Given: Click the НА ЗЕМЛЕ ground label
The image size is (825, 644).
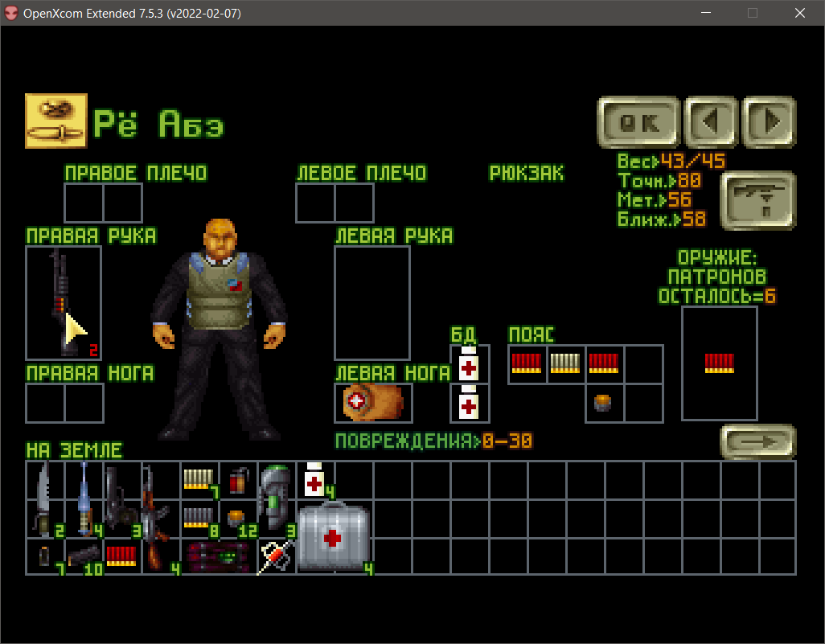Looking at the screenshot, I should [74, 450].
